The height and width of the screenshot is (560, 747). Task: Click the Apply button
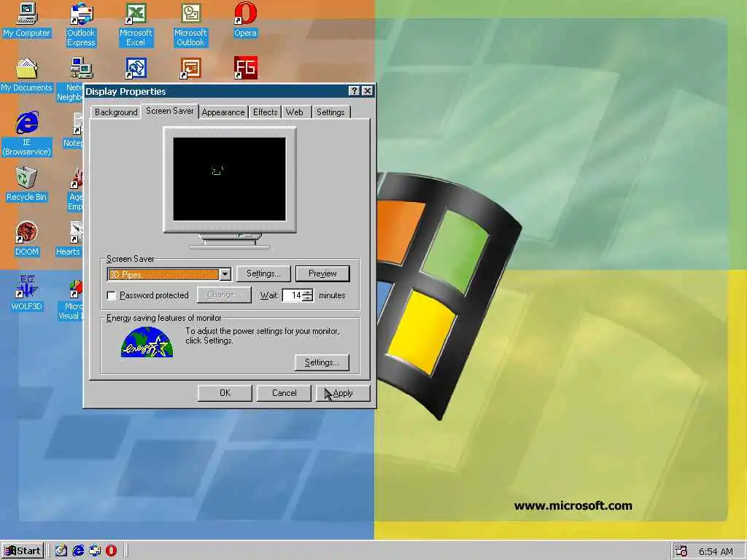(x=343, y=393)
